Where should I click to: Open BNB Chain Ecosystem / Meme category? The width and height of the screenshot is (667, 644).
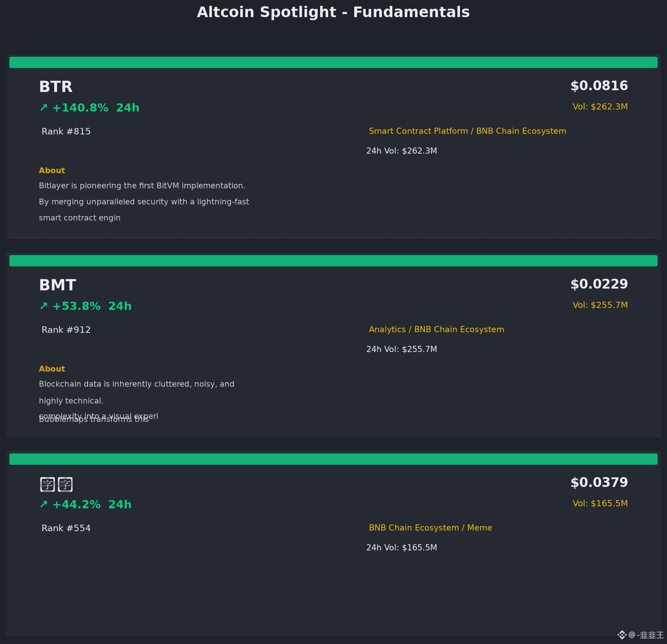point(430,528)
